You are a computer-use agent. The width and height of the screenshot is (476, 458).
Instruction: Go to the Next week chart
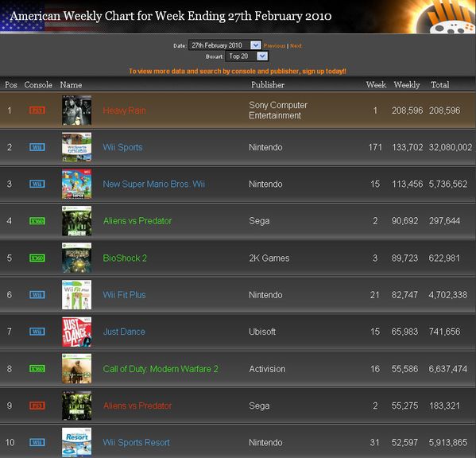click(x=296, y=46)
